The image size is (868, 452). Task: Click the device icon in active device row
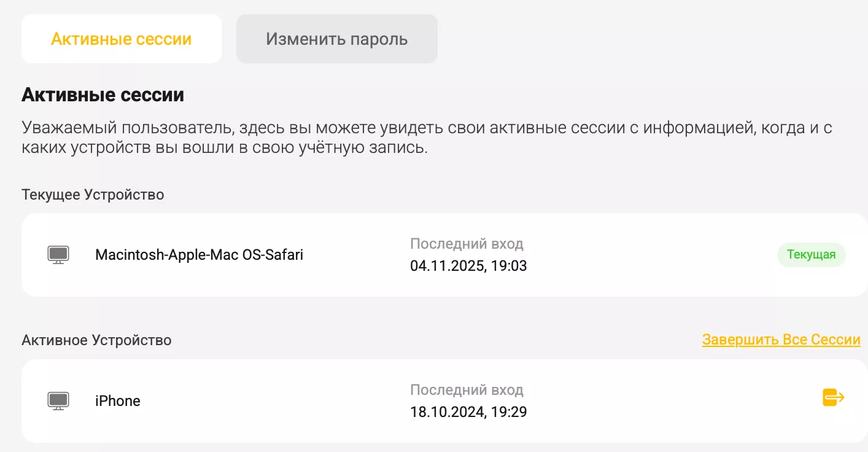(x=58, y=400)
